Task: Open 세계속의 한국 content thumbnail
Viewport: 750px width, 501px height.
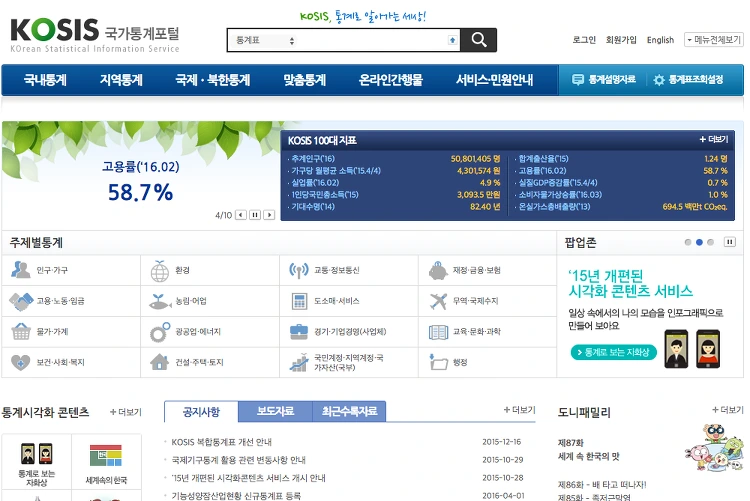Action: click(x=106, y=455)
